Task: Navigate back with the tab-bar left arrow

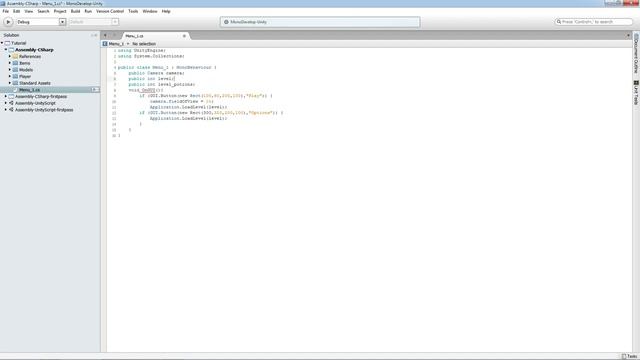Action: coord(105,36)
